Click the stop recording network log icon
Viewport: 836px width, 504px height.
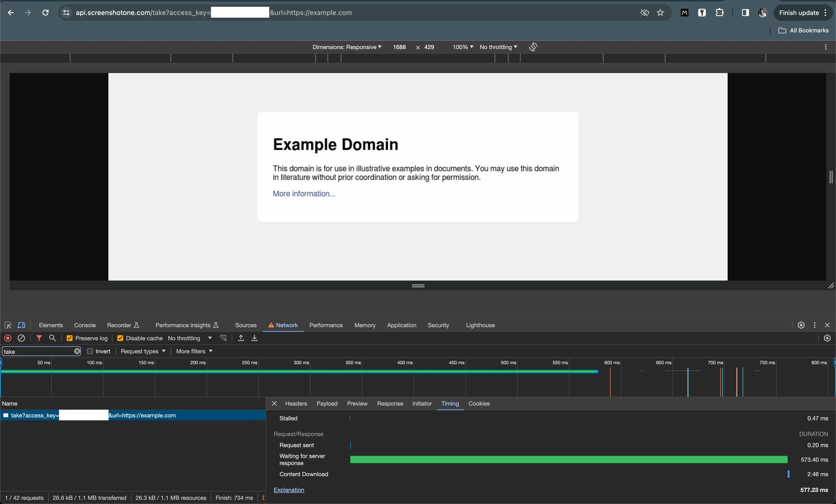click(x=7, y=338)
